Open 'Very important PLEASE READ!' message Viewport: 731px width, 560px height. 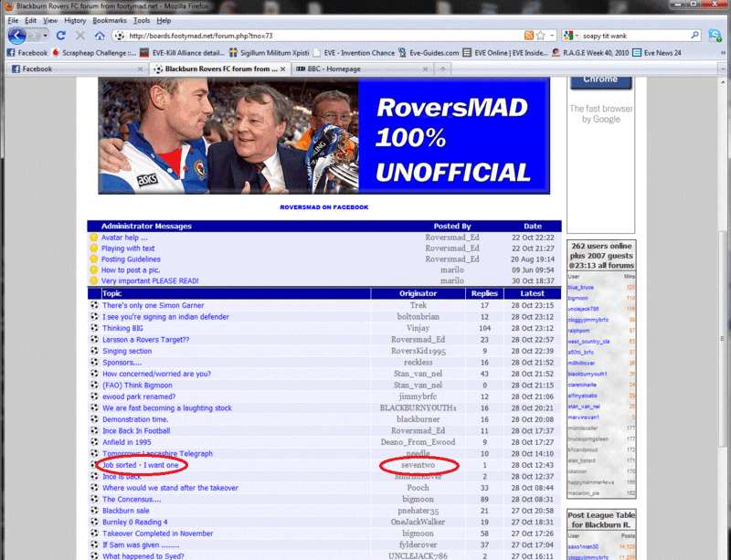[x=150, y=280]
